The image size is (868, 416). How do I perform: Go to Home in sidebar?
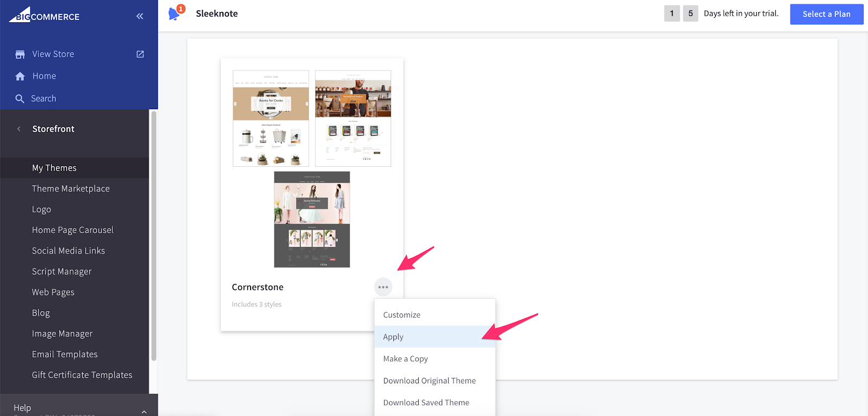tap(44, 77)
